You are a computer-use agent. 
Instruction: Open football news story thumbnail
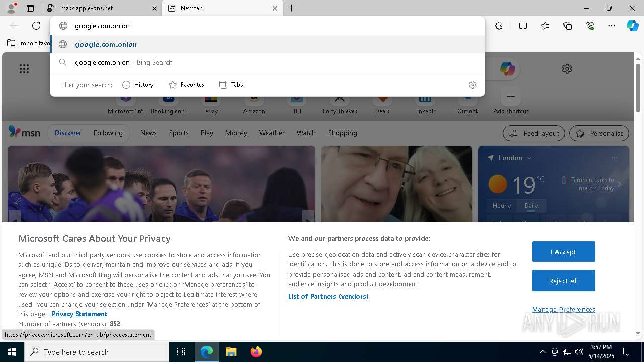(162, 184)
